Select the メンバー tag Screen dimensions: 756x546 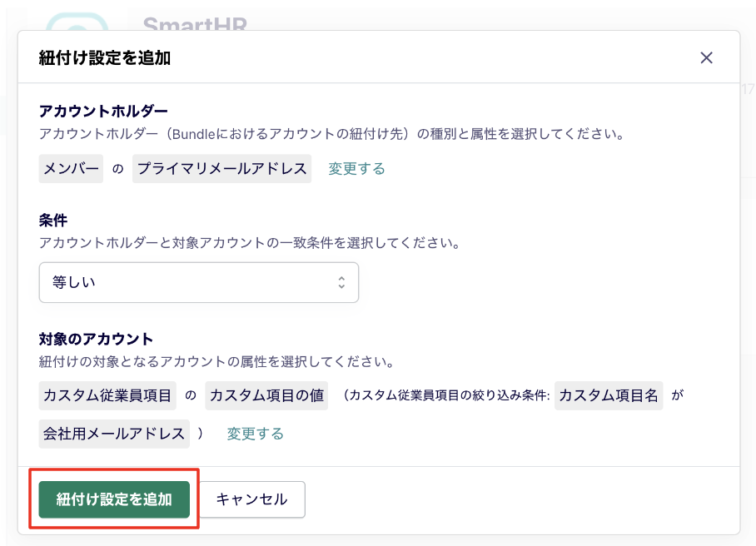[71, 169]
